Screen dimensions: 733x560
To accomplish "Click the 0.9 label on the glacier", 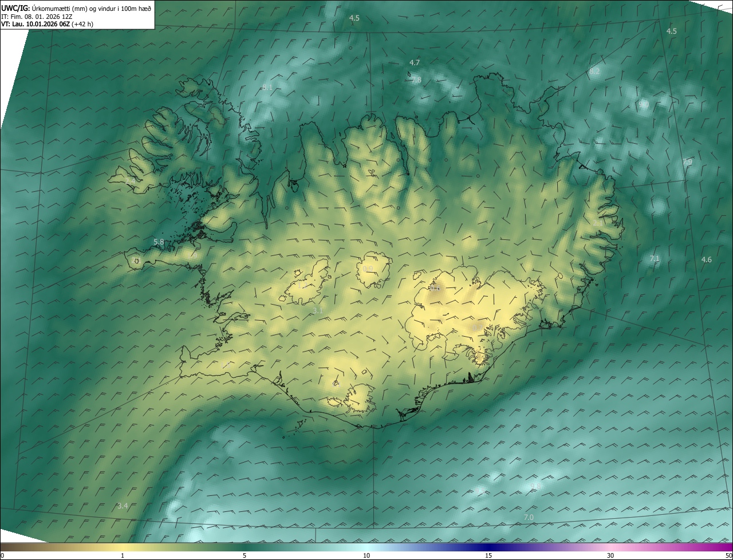I will click(368, 269).
